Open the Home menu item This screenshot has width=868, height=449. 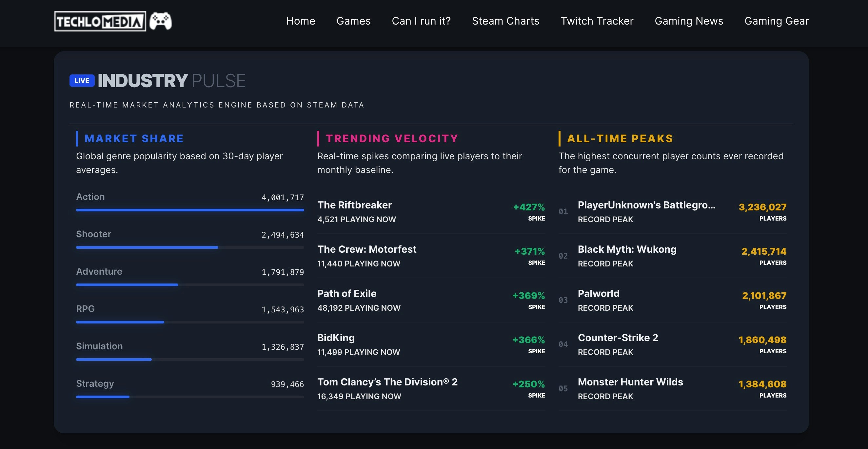pyautogui.click(x=301, y=21)
